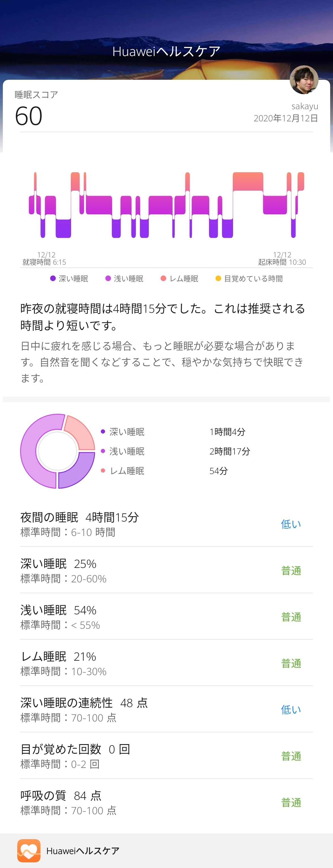Click the sakayu profile avatar photo
Screen dimensions: 333x868
click(x=304, y=80)
